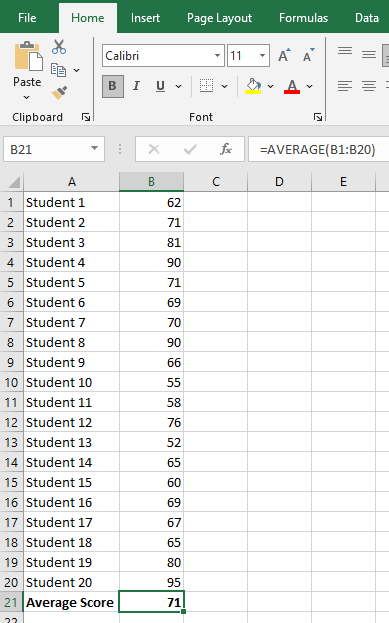
Task: Confirm formula entry checkmark icon
Action: click(190, 149)
